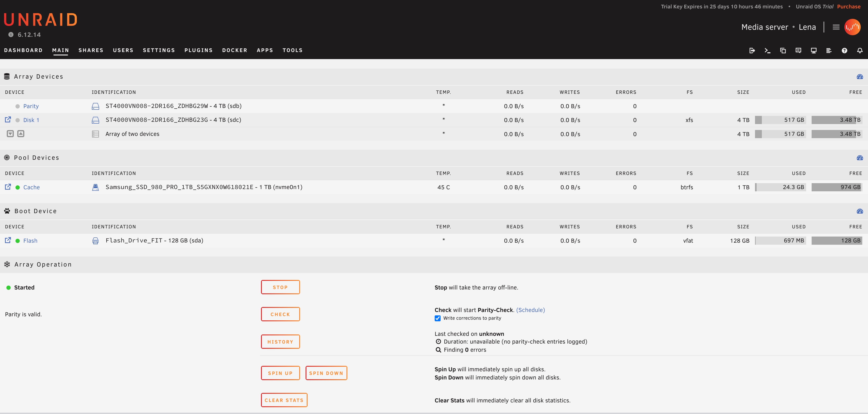This screenshot has height=414, width=868.
Task: Click the Logout icon in the header
Action: pyautogui.click(x=752, y=50)
